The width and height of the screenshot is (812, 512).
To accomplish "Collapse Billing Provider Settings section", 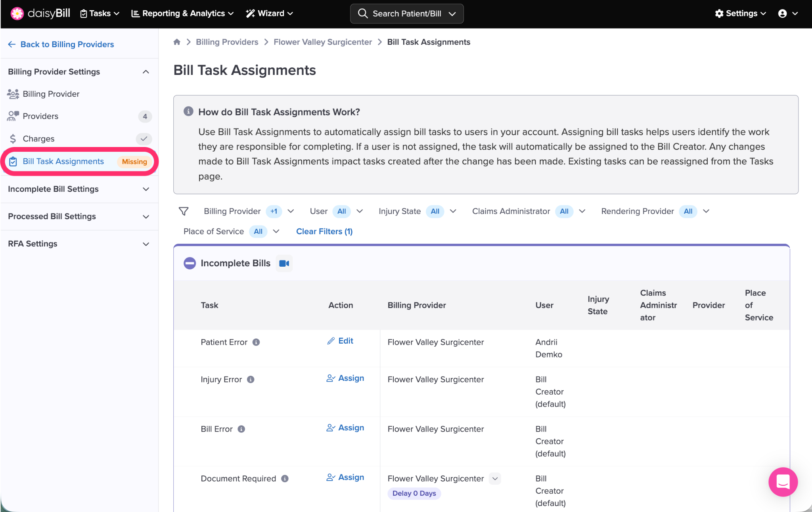I will pos(146,72).
